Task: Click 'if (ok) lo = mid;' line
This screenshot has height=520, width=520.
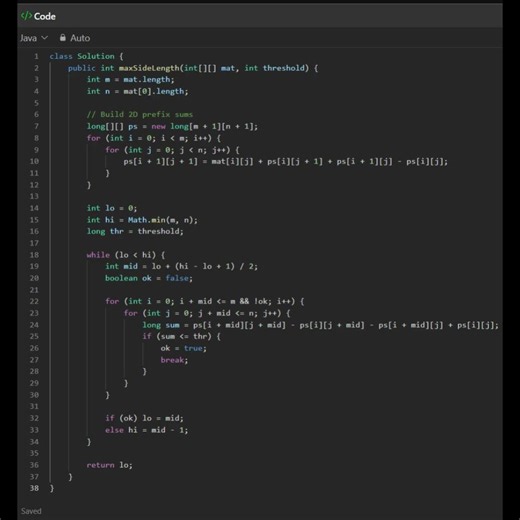Action: (x=144, y=418)
